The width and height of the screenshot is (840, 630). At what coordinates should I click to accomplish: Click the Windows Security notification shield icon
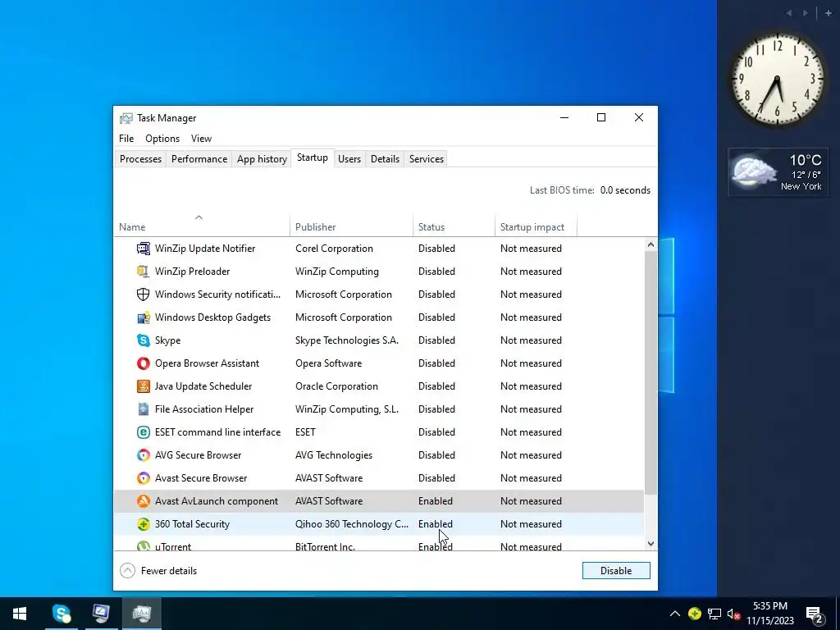coord(143,294)
